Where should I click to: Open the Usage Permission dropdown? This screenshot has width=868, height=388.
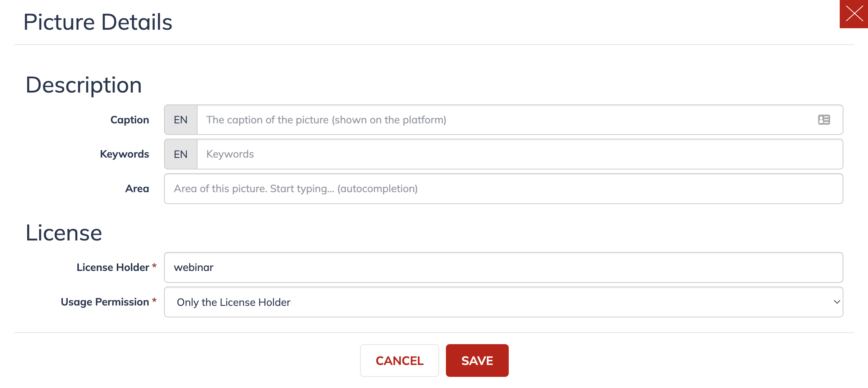click(x=504, y=302)
